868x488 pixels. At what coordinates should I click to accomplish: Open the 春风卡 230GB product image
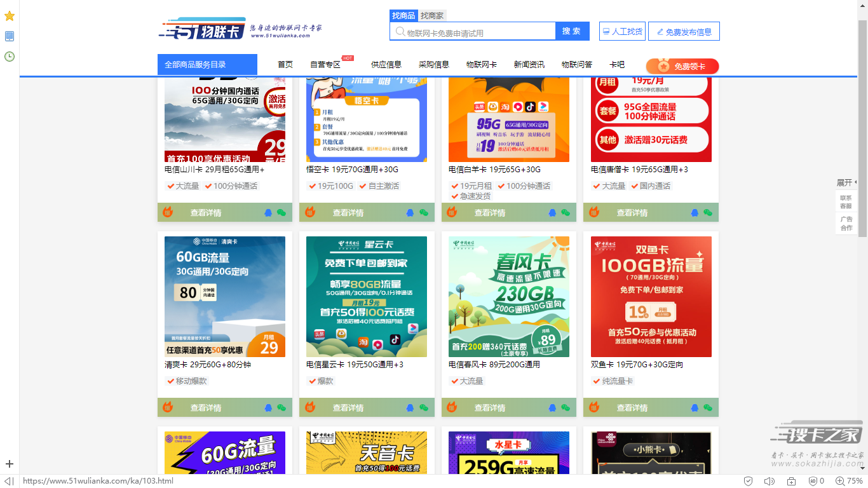point(509,297)
